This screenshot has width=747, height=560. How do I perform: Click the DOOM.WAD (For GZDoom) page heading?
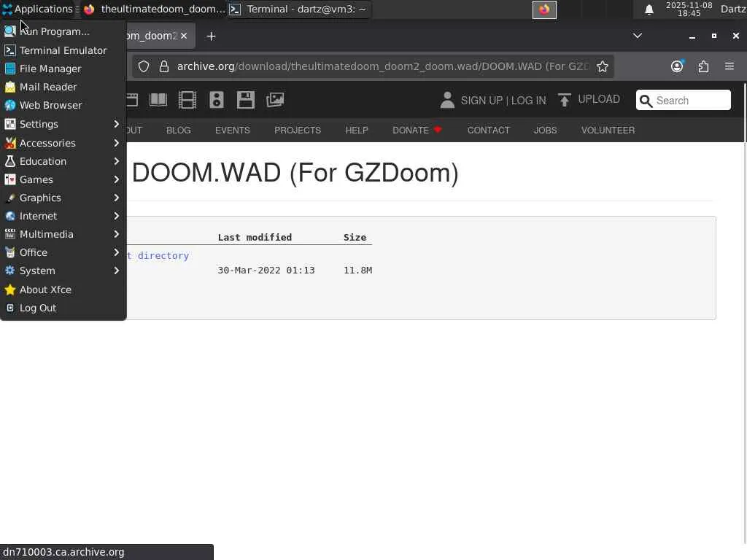point(295,172)
